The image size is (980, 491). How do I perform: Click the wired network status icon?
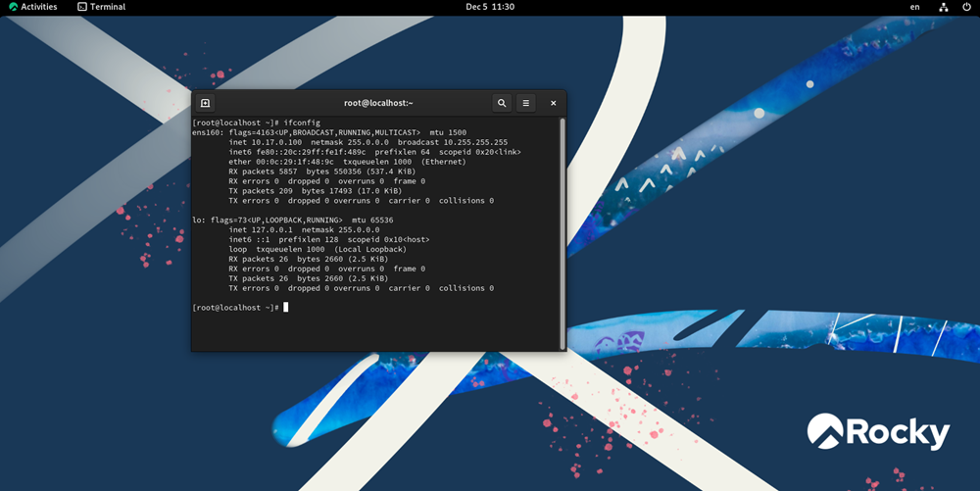point(944,7)
